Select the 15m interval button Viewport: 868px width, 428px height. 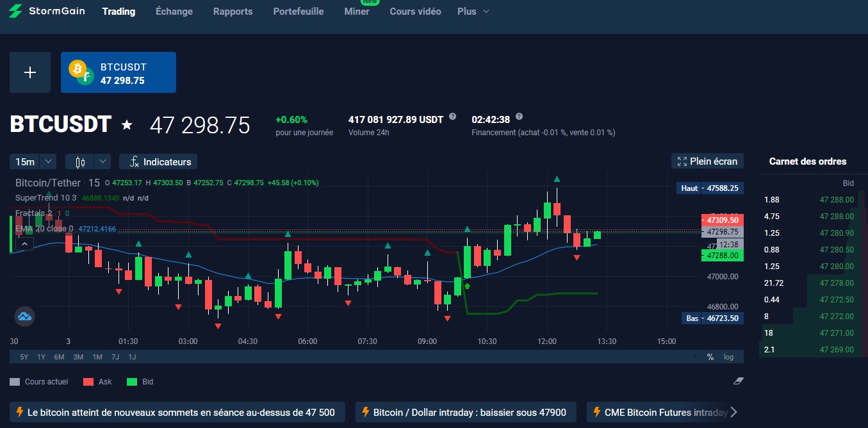coord(25,162)
